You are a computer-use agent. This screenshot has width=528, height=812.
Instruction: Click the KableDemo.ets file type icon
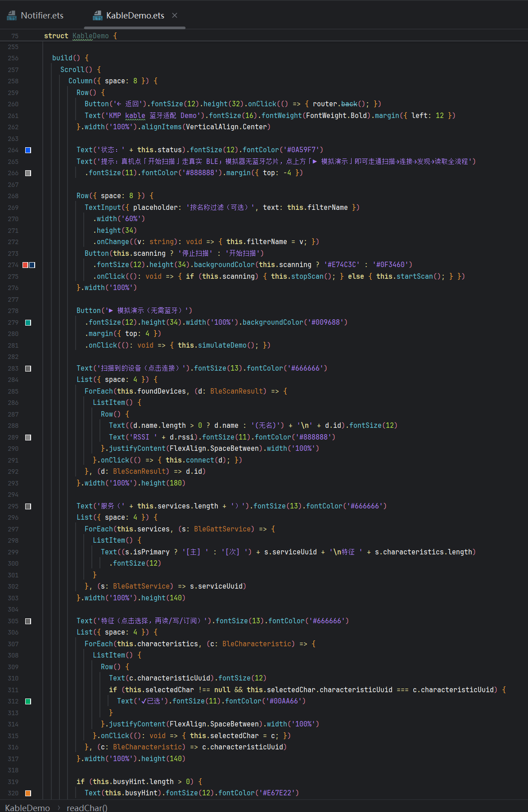pos(97,16)
